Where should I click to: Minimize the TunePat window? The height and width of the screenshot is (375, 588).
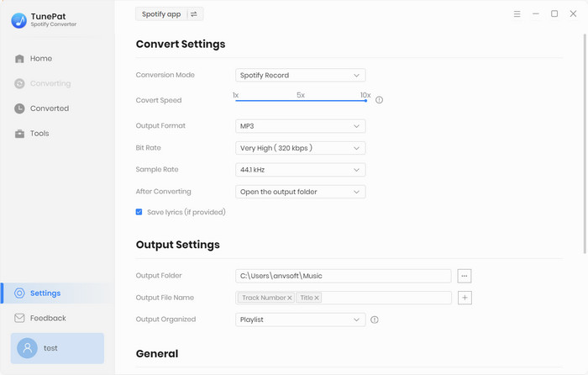tap(536, 14)
